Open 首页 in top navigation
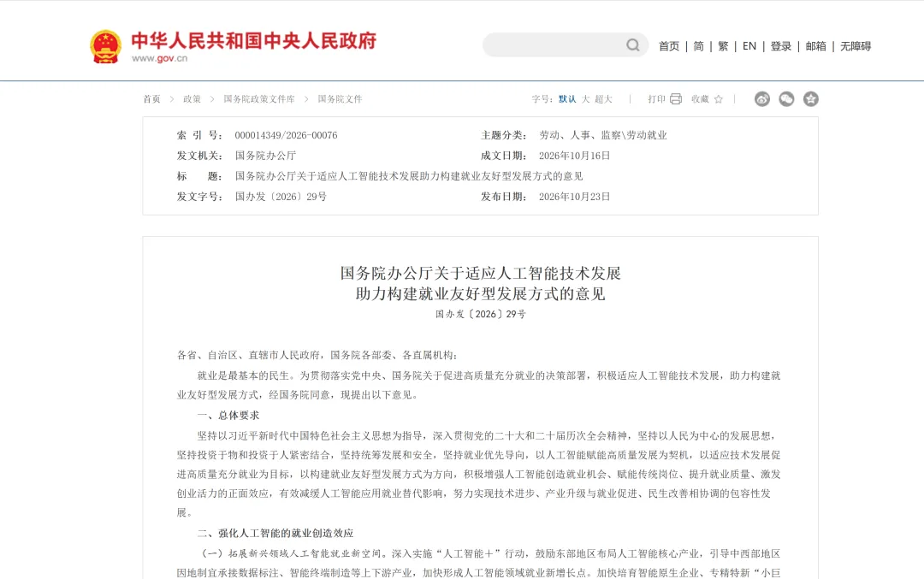Viewport: 924px width, 579px height. (669, 46)
